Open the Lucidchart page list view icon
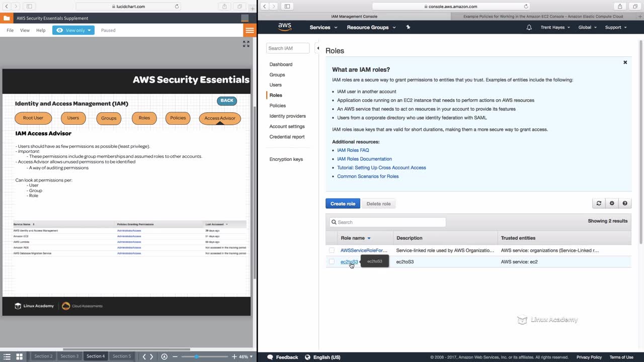 click(7, 356)
